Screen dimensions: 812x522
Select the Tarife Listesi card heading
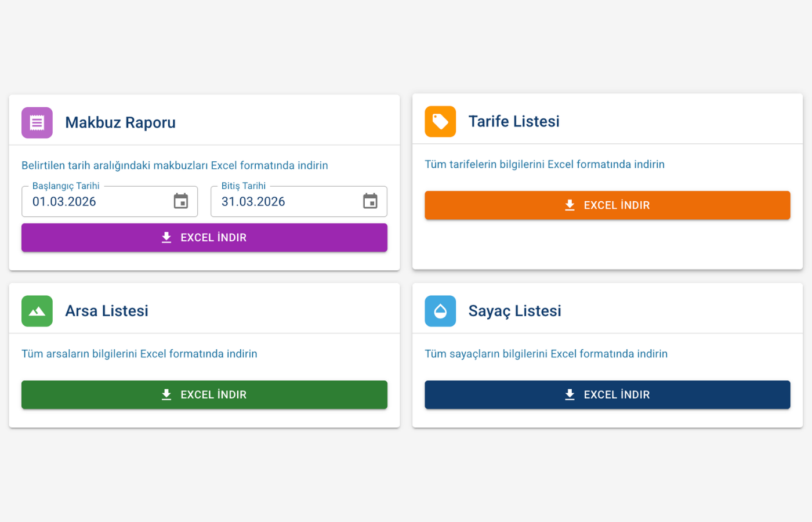(514, 121)
